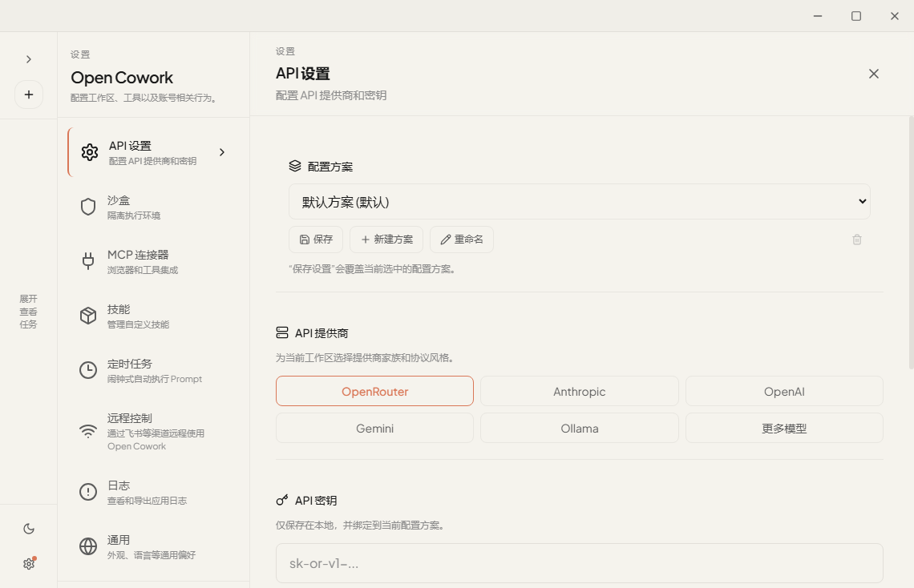
Task: Open 通用 preferences via the globe icon
Action: tap(88, 546)
